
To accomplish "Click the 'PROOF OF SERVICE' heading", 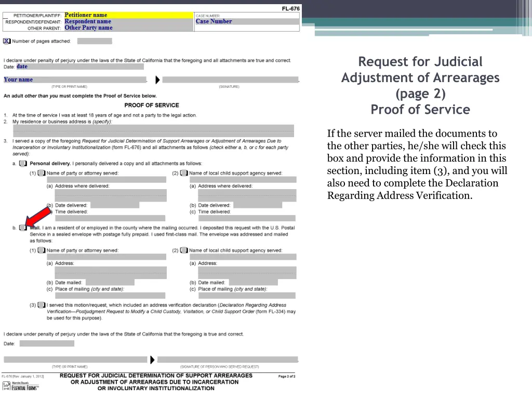I will (152, 105).
